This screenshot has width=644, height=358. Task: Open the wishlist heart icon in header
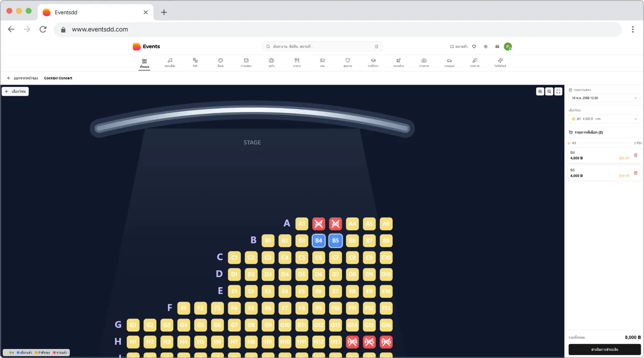(x=474, y=46)
